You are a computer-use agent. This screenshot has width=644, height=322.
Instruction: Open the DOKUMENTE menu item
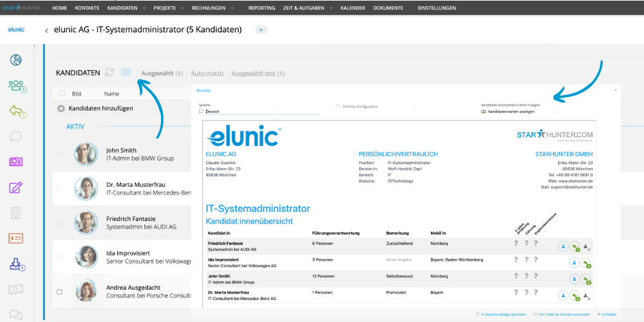coord(388,8)
